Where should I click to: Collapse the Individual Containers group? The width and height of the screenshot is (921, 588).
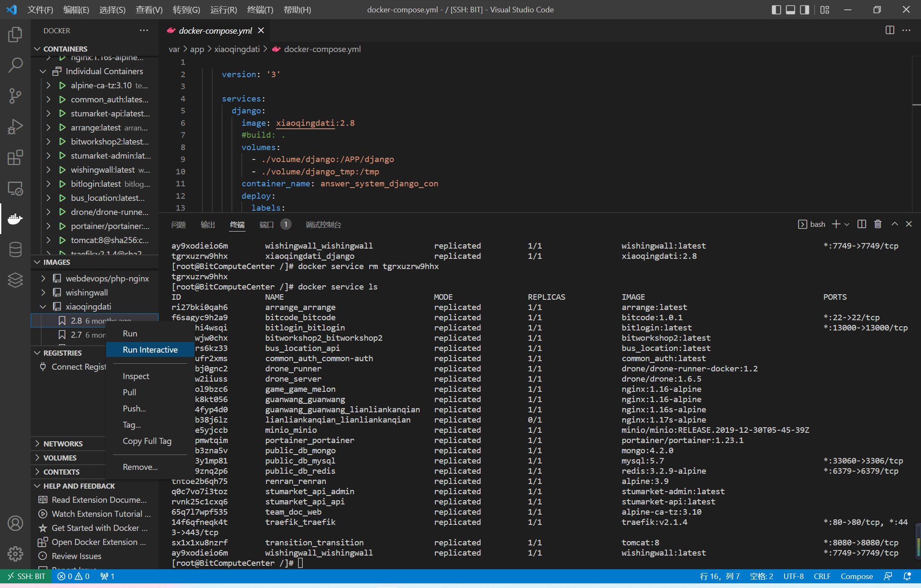tap(43, 71)
